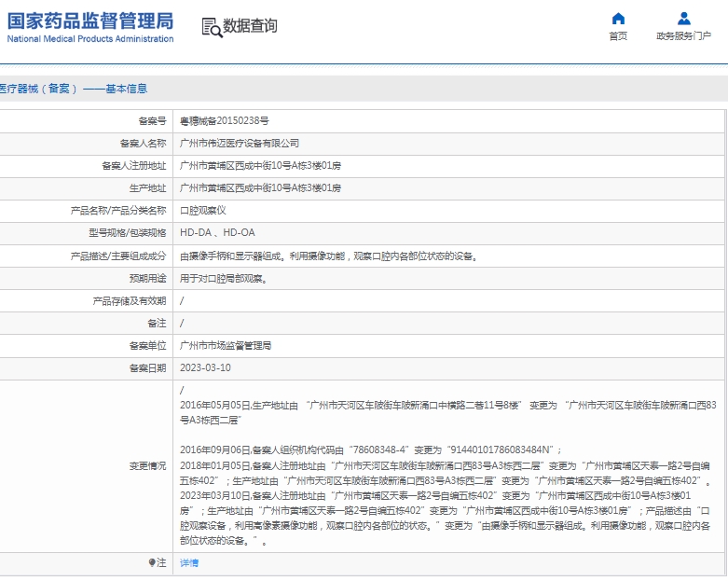Click the 变更情况 row label
728x581 pixels.
(147, 465)
